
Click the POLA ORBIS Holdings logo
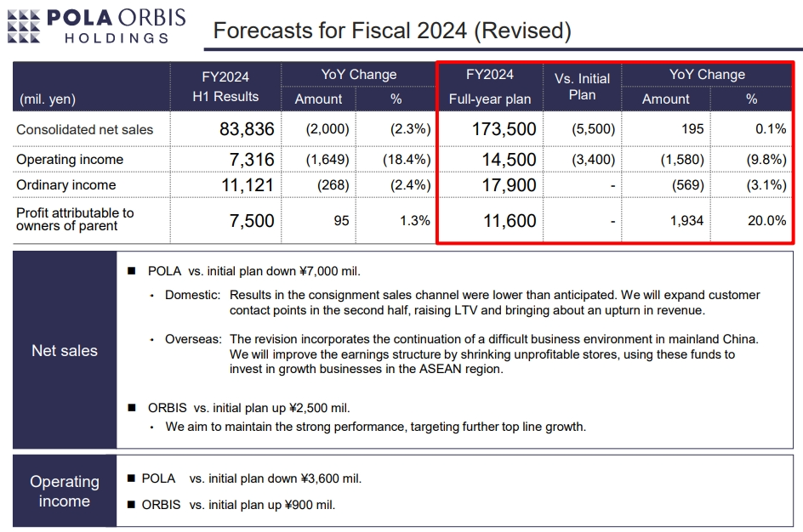tap(96, 25)
